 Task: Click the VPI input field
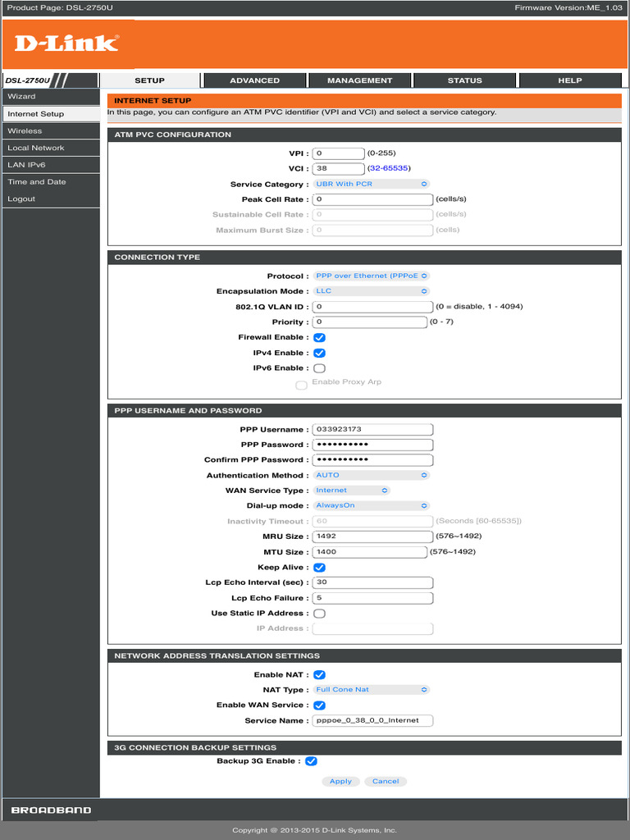point(339,153)
